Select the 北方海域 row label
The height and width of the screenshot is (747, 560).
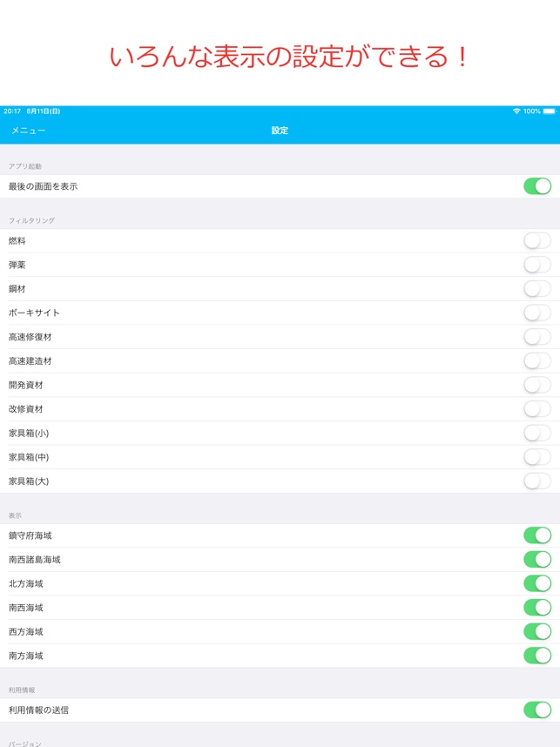coord(26,583)
